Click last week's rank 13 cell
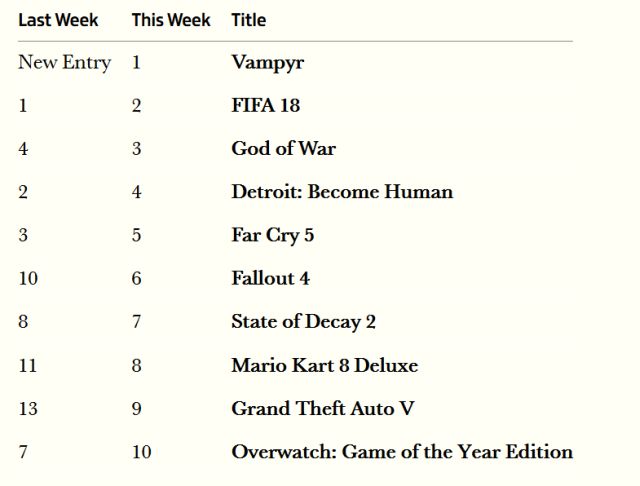 28,408
